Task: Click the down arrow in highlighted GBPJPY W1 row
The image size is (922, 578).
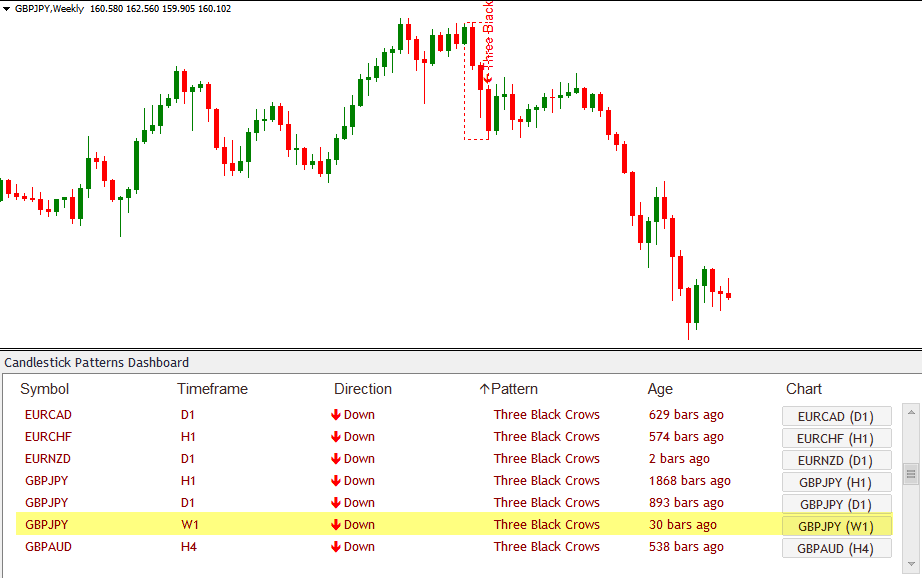Action: tap(336, 525)
